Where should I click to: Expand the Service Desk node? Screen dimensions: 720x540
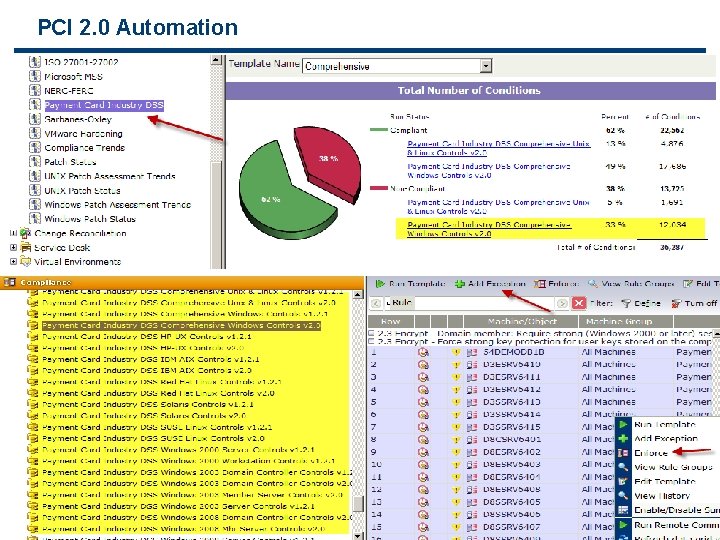tap(13, 247)
